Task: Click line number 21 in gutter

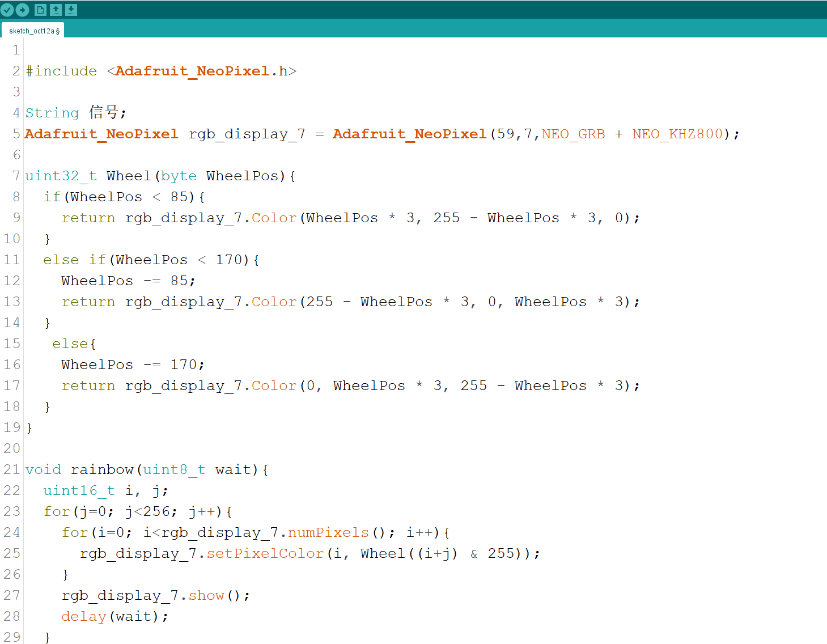Action: point(12,469)
